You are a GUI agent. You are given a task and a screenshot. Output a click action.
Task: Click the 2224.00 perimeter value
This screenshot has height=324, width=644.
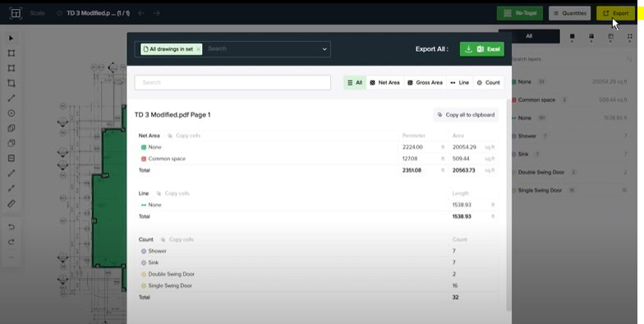pyautogui.click(x=412, y=148)
